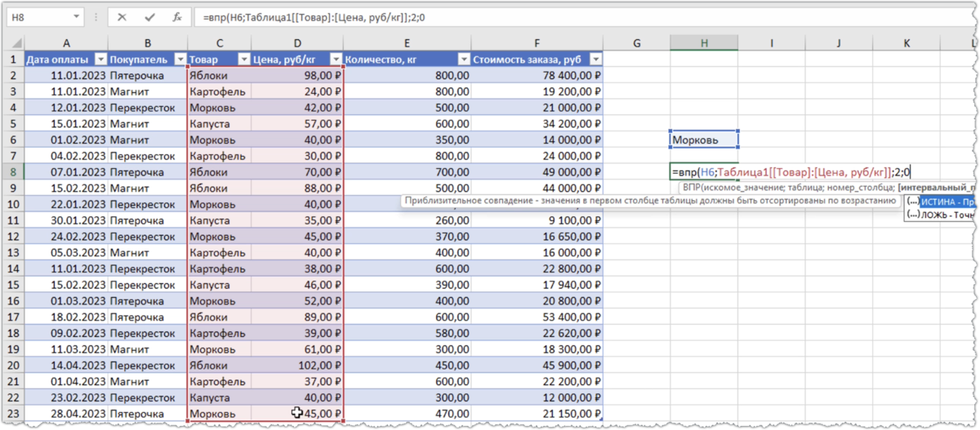Click Капуста cell in row 5
The width and height of the screenshot is (980, 430).
click(219, 124)
